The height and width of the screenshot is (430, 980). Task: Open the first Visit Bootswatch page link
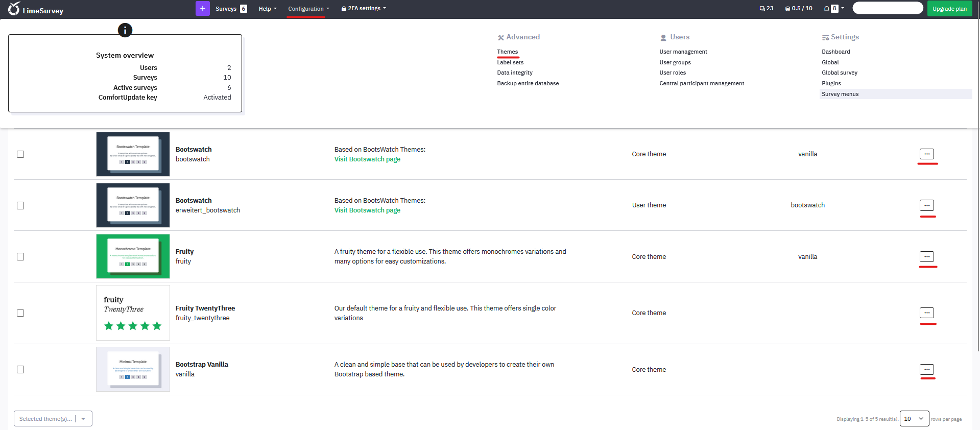pyautogui.click(x=367, y=159)
